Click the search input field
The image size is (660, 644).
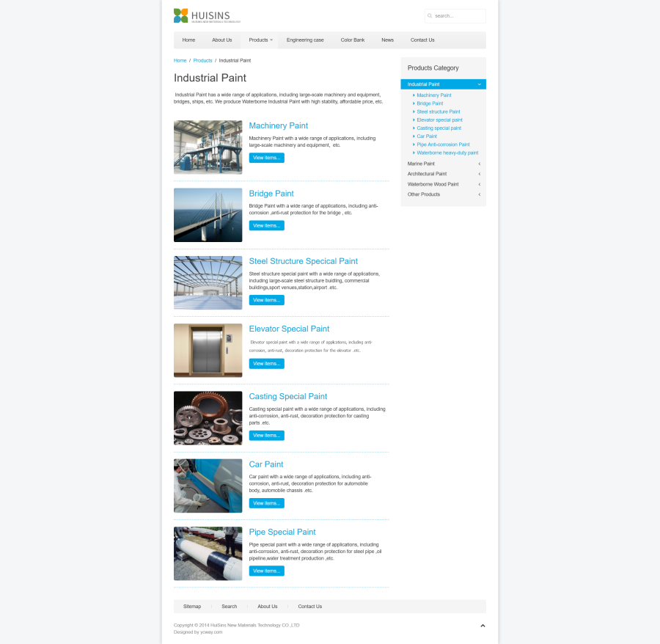pos(458,15)
